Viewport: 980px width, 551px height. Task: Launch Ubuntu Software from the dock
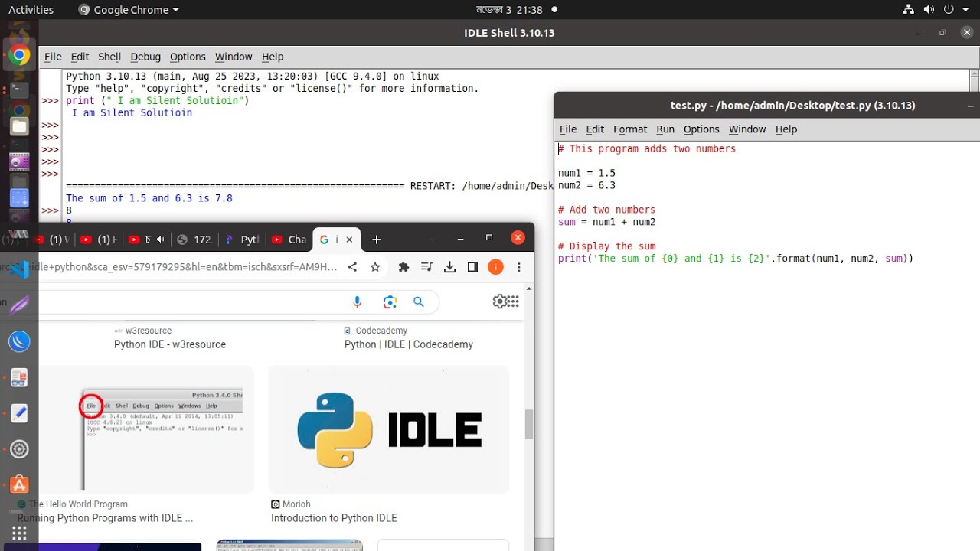[x=20, y=484]
